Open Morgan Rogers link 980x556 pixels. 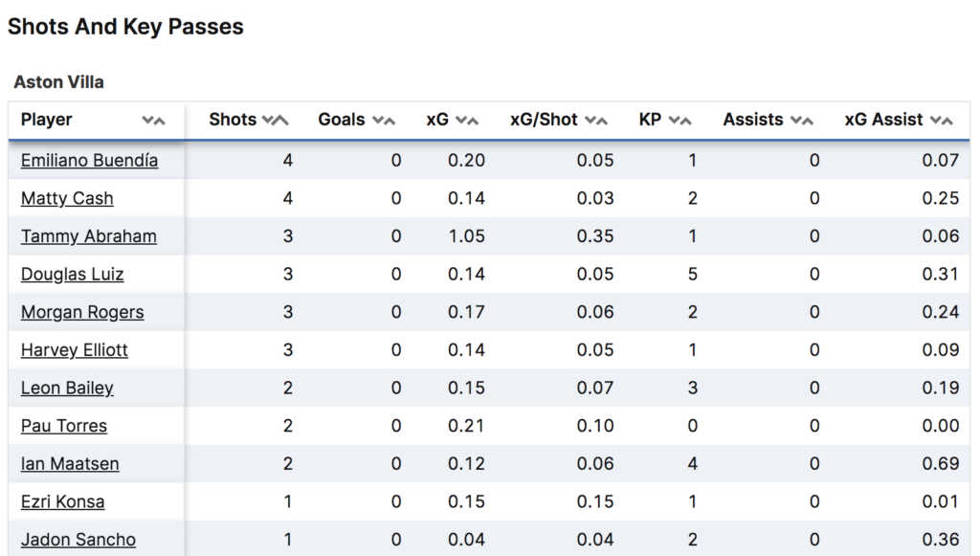pos(82,312)
